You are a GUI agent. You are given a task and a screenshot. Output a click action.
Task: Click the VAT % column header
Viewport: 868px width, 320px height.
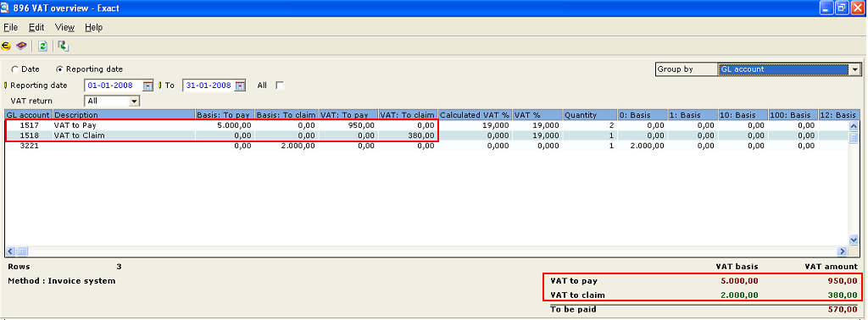[538, 115]
